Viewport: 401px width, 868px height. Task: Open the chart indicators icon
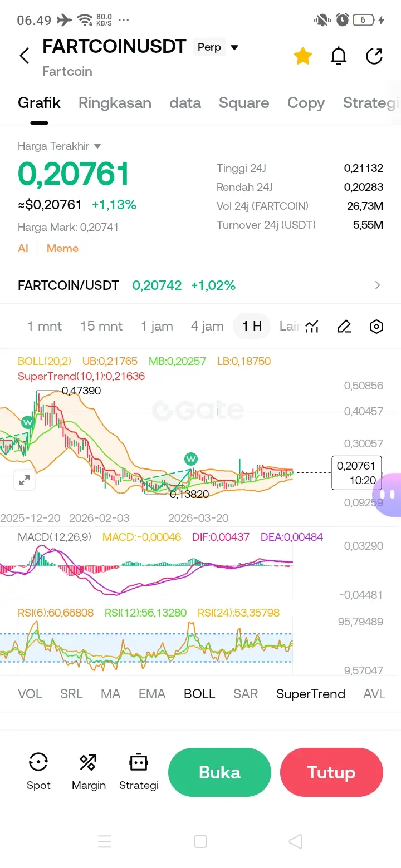pos(312,327)
